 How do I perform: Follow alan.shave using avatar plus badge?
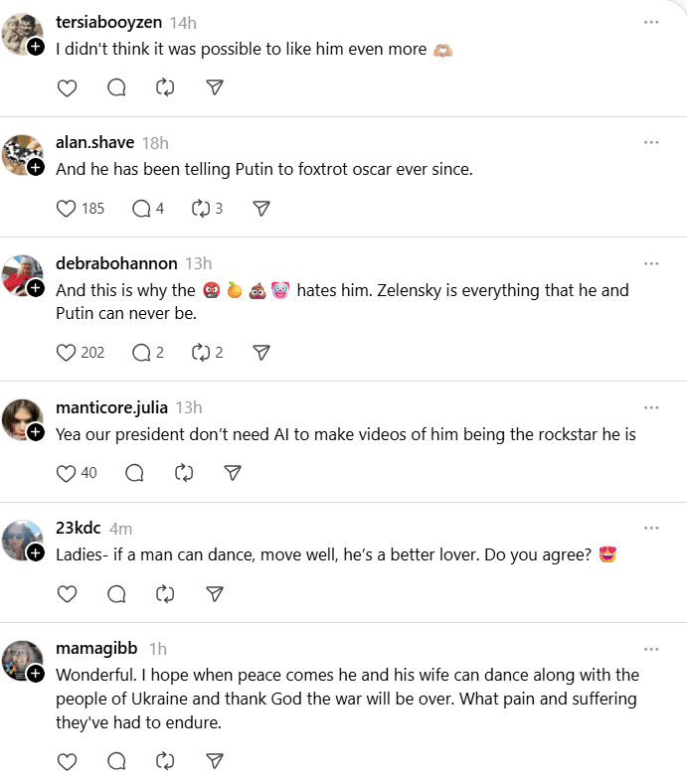[36, 168]
